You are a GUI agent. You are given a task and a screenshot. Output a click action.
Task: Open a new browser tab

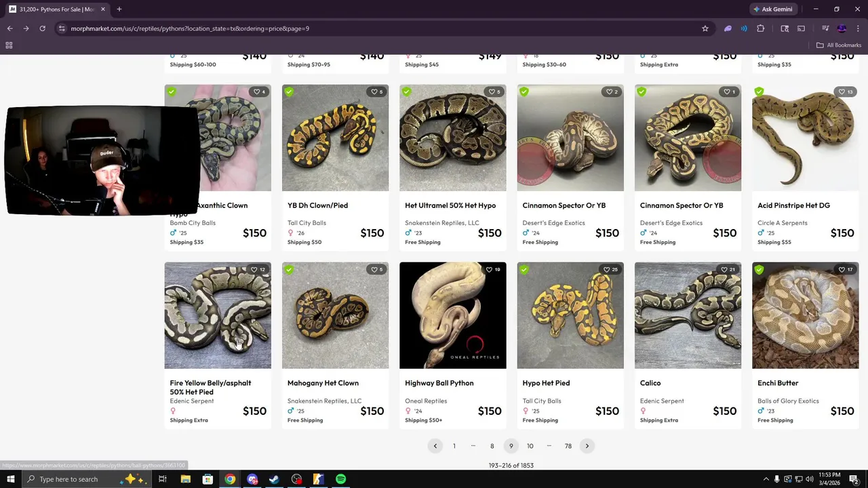point(119,9)
